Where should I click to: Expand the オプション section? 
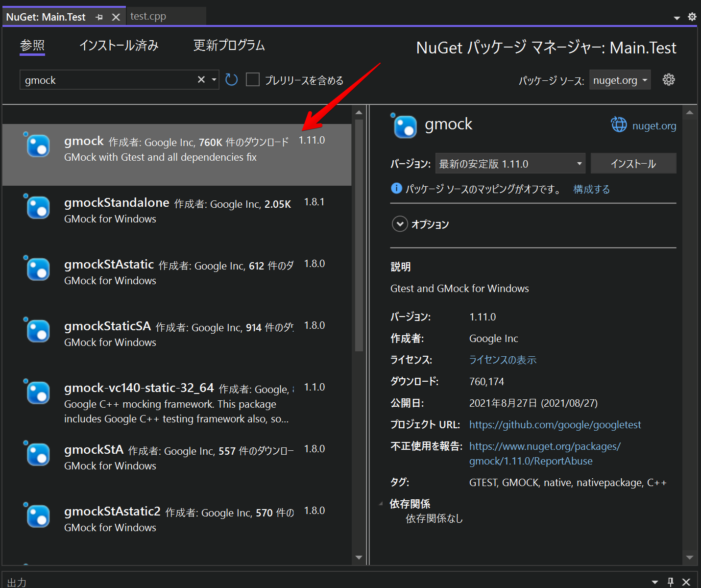coord(400,224)
